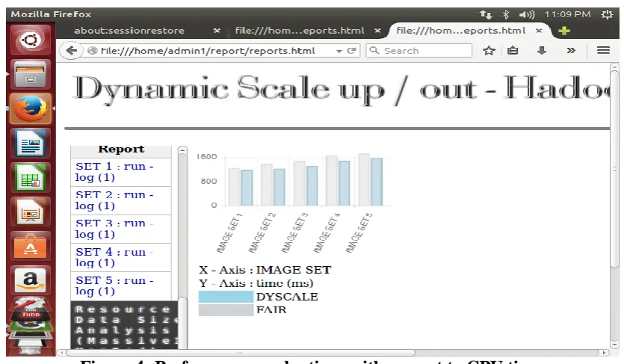This screenshot has width=624, height=364.
Task: Close the about:sessionrestore tab
Action: [x=217, y=31]
